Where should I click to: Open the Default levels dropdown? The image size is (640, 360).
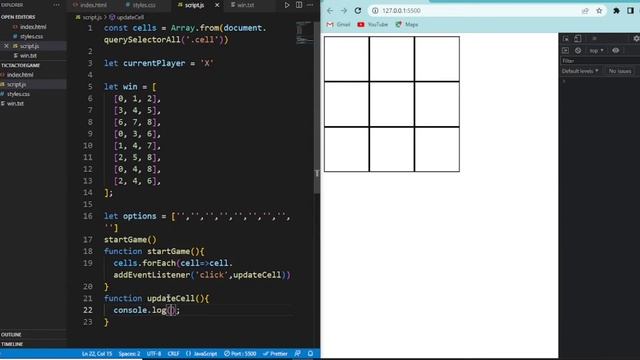coord(580,71)
